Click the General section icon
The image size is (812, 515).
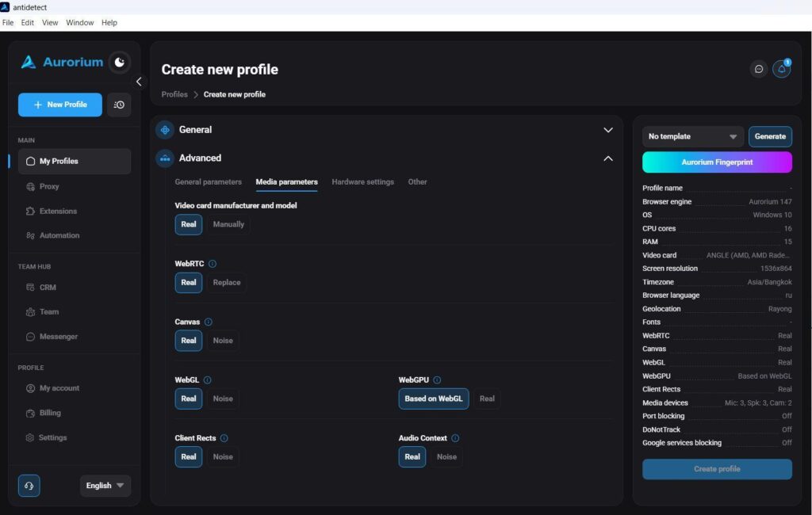point(165,130)
